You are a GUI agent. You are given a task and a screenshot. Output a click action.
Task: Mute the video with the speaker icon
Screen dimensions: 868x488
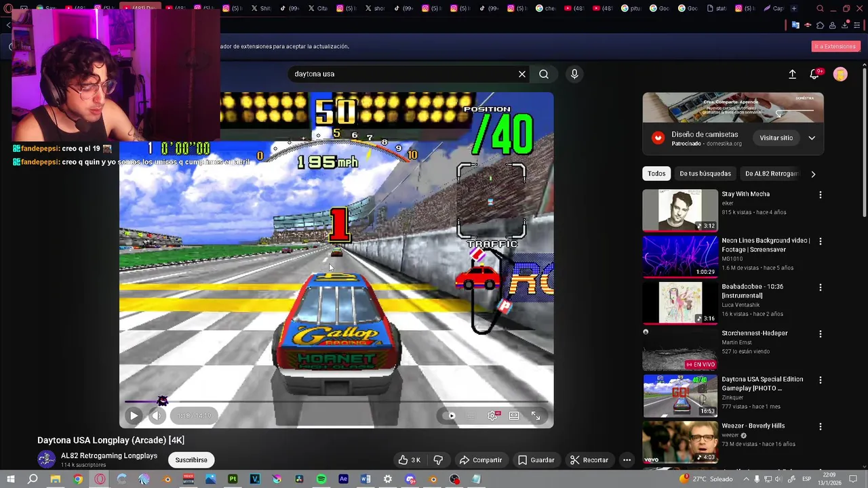[x=157, y=415]
